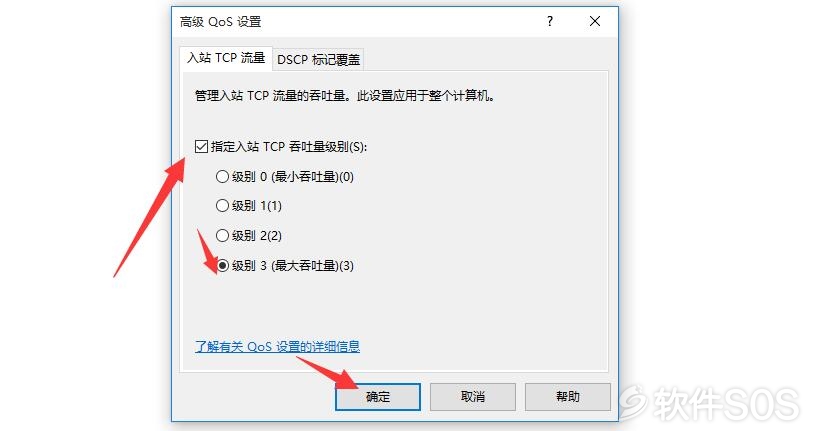Pick the 级别 3 (最大吞吐量) radio button
Screen dimensions: 813x431
pyautogui.click(x=222, y=266)
